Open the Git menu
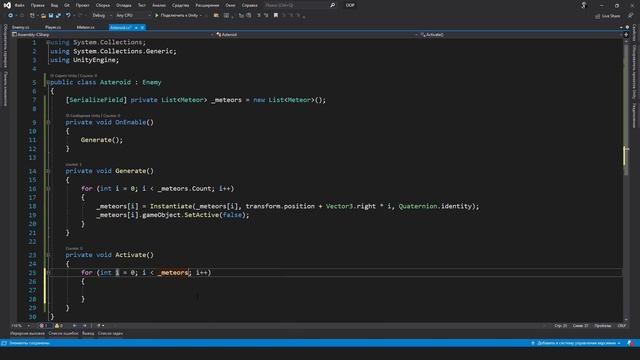Screen dimensions: 640x360 tap(67, 5)
